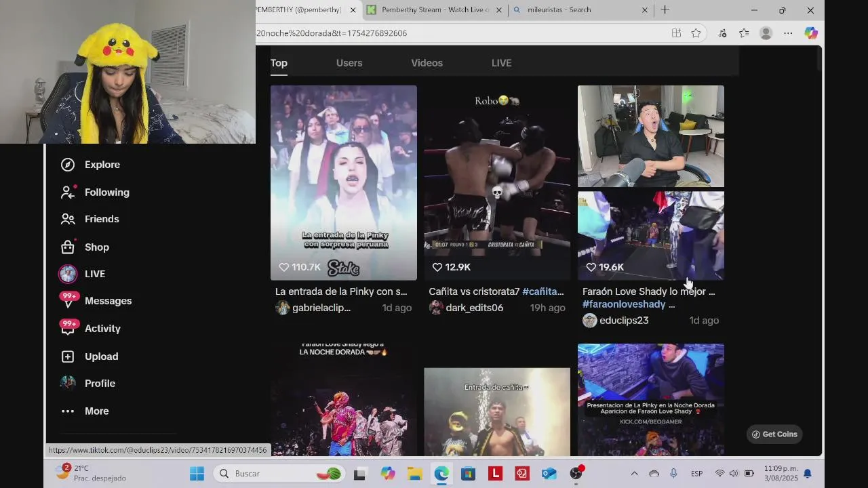This screenshot has width=868, height=488.
Task: Open browser Settings and more menu
Action: coord(788,33)
